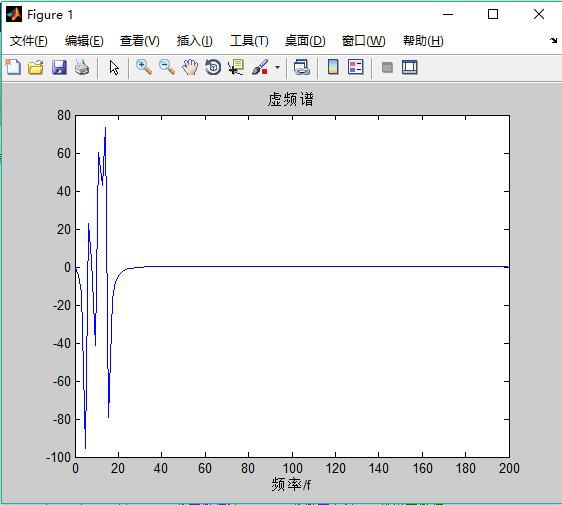Viewport: 562px width, 505px height.
Task: Click the plot title 虚频谱
Action: click(291, 99)
